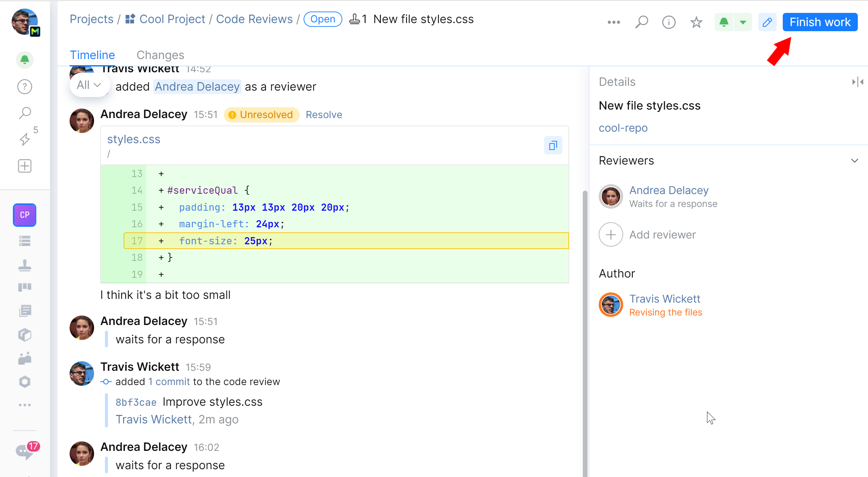Switch to the Changes tab

coord(160,55)
